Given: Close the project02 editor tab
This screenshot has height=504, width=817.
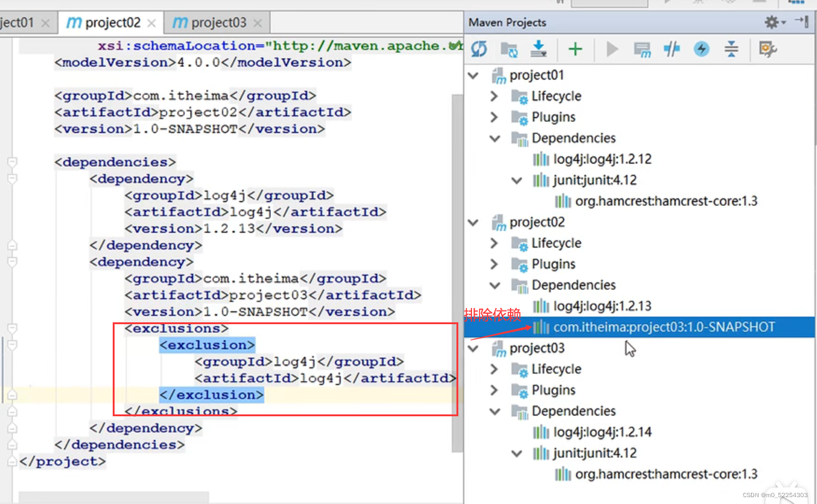Looking at the screenshot, I should [152, 24].
